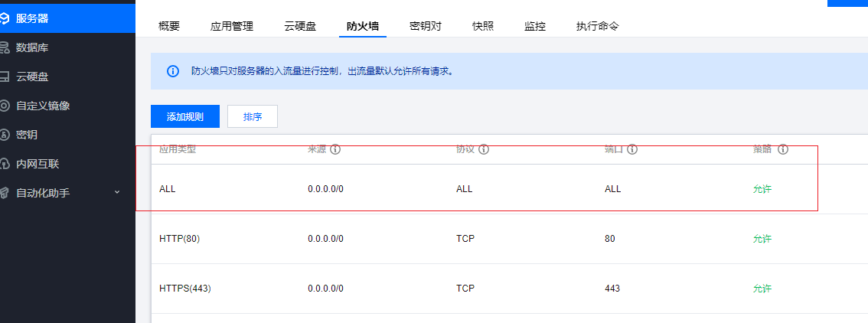Open the 云硬盘 sidebar menu item
Image resolution: width=868 pixels, height=323 pixels.
coord(67,77)
